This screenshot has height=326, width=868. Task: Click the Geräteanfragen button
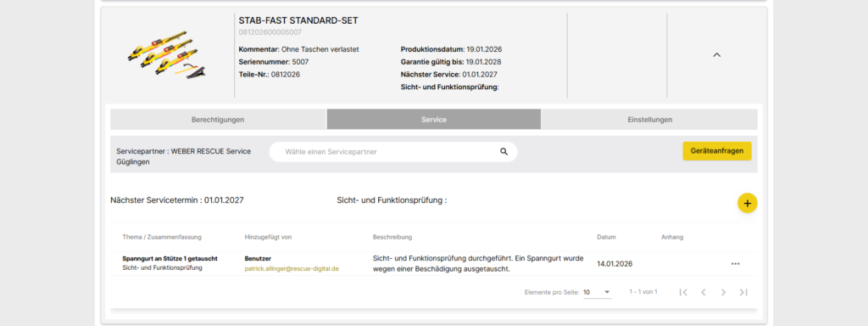coord(717,151)
